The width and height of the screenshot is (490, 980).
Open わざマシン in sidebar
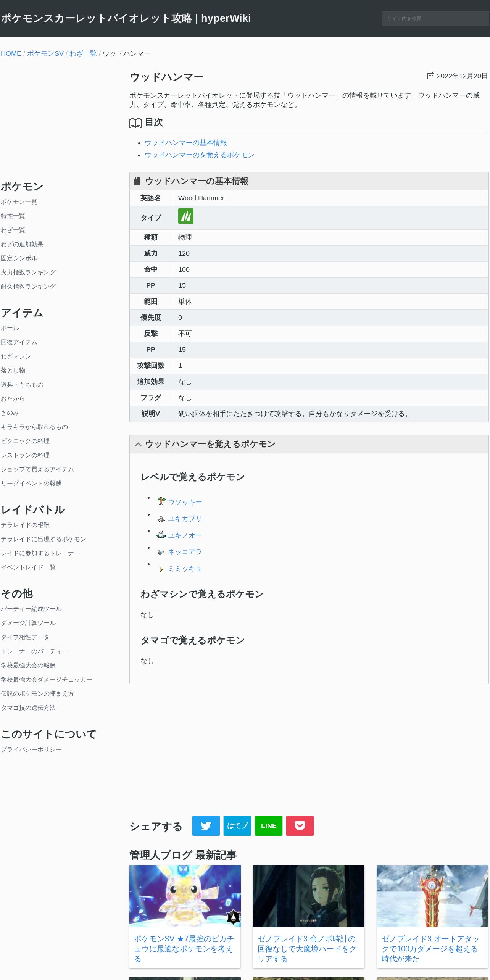pyautogui.click(x=16, y=356)
